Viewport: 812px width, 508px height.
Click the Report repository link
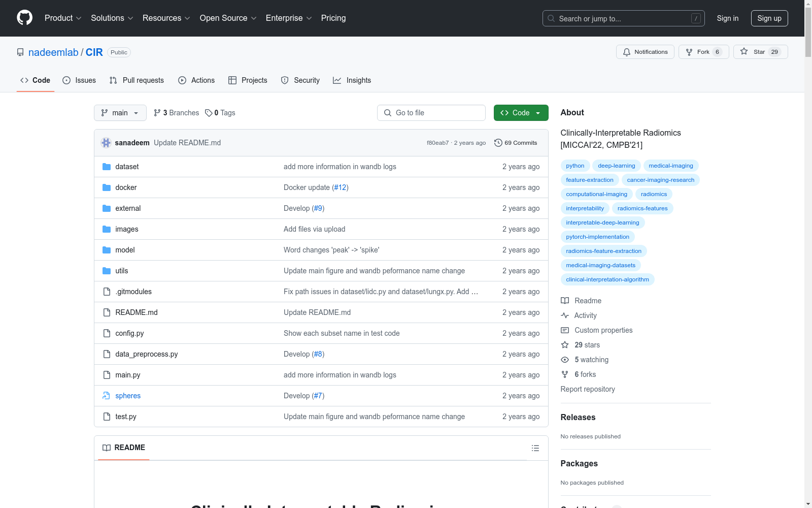tap(588, 389)
